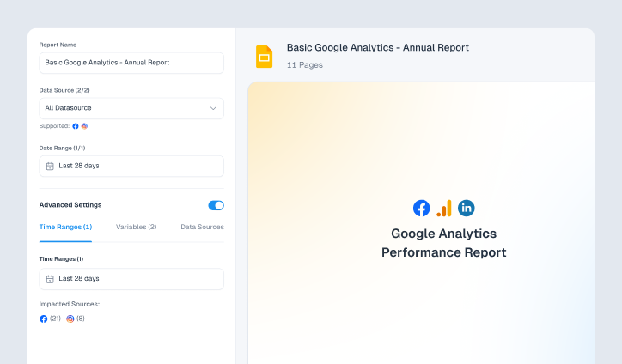Click the Instagram icon next to Supported
The width and height of the screenshot is (622, 364).
84,126
